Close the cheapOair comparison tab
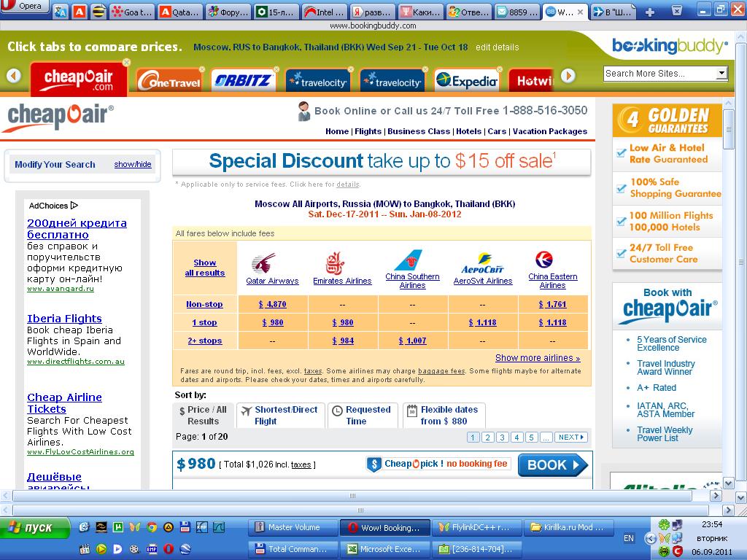Image resolution: width=747 pixels, height=560 pixels. tap(126, 63)
